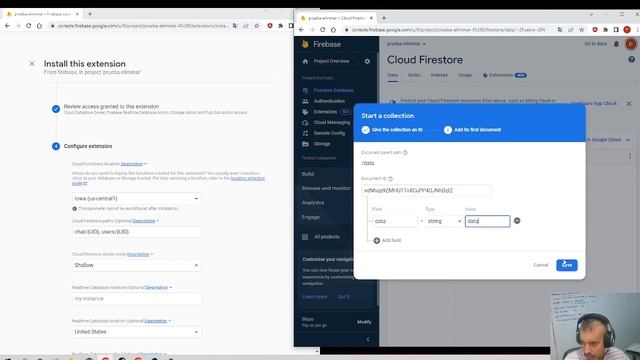Edit the Cloud Firestore paths input field

(x=136, y=232)
